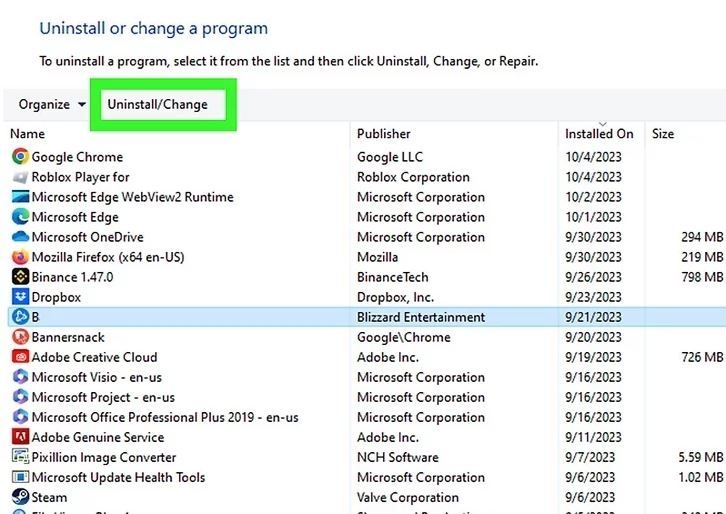Sort list by Publisher column header
The width and height of the screenshot is (726, 514).
383,134
